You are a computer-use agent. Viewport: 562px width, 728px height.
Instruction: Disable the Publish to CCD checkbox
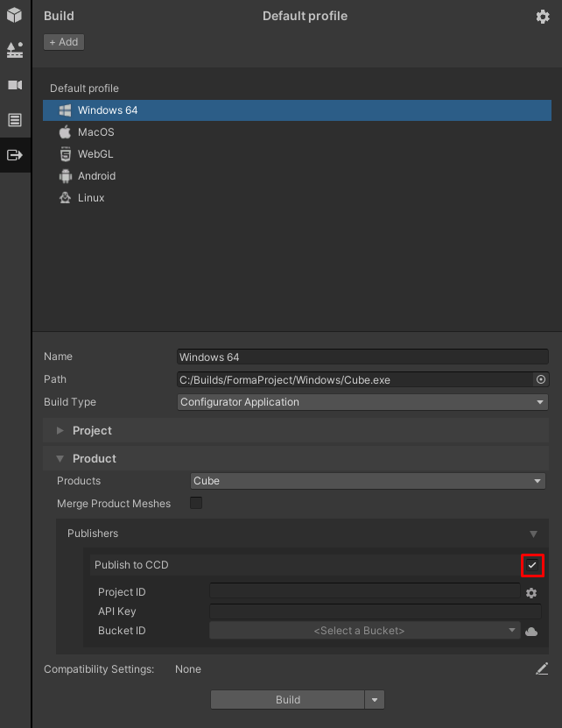tap(531, 566)
